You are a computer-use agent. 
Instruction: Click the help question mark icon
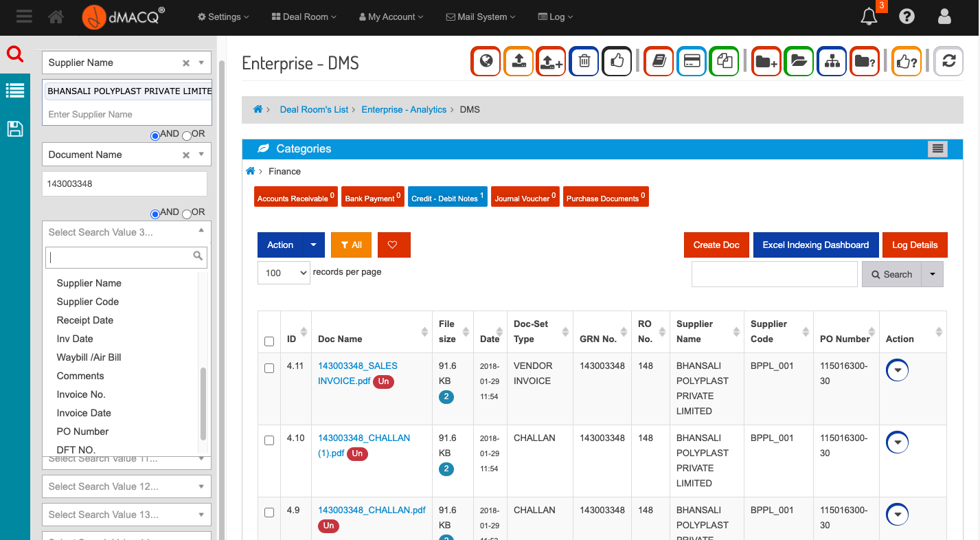[907, 15]
